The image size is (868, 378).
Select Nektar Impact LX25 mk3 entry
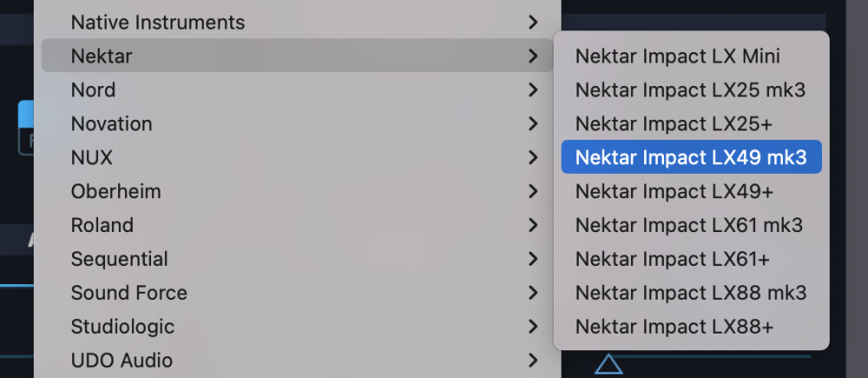(691, 90)
